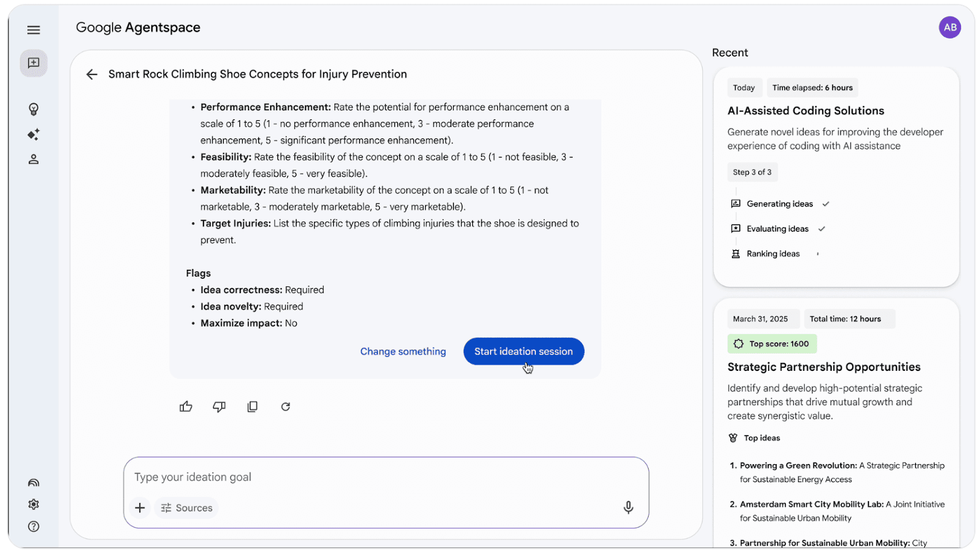
Task: Click the thumbs down feedback icon
Action: 219,406
